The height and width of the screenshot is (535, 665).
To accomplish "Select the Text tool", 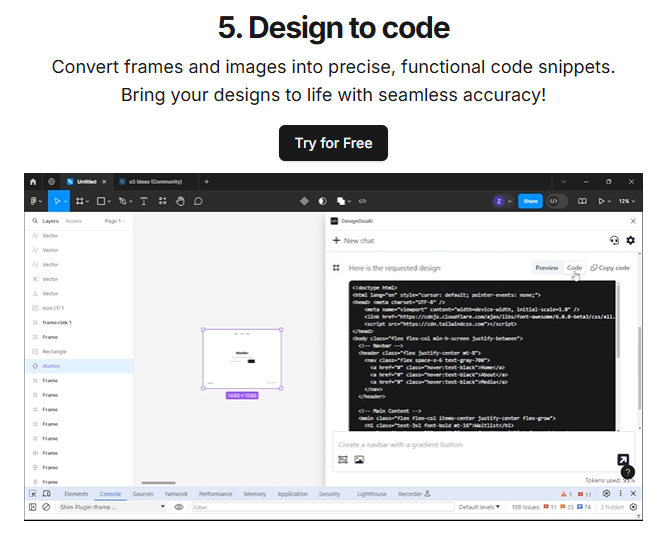I will [144, 201].
